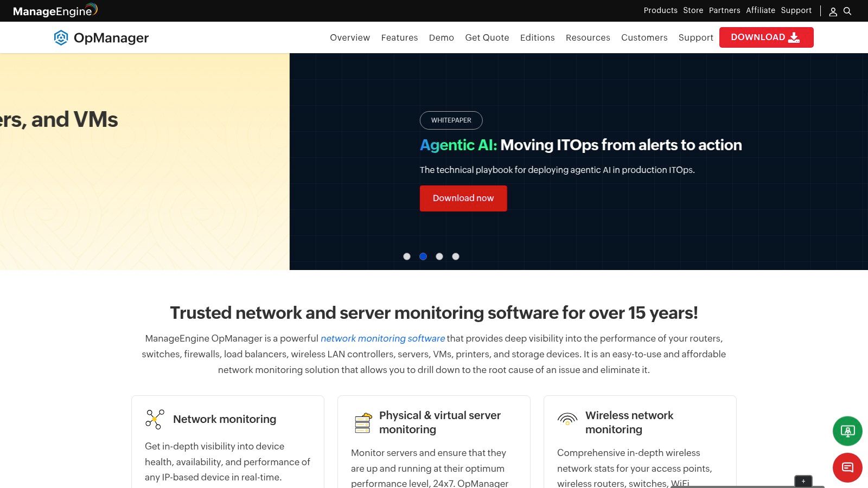Go to Store in top bar
The image size is (868, 488).
tap(693, 10)
